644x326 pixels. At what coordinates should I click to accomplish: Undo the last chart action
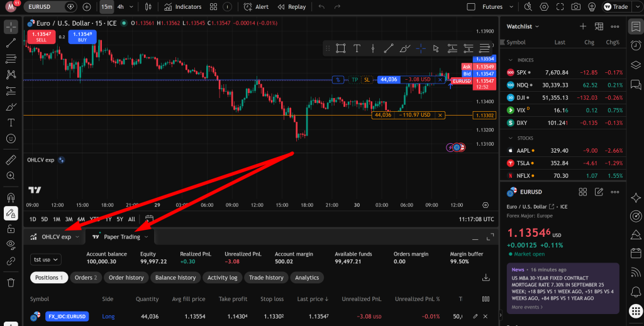click(x=321, y=6)
